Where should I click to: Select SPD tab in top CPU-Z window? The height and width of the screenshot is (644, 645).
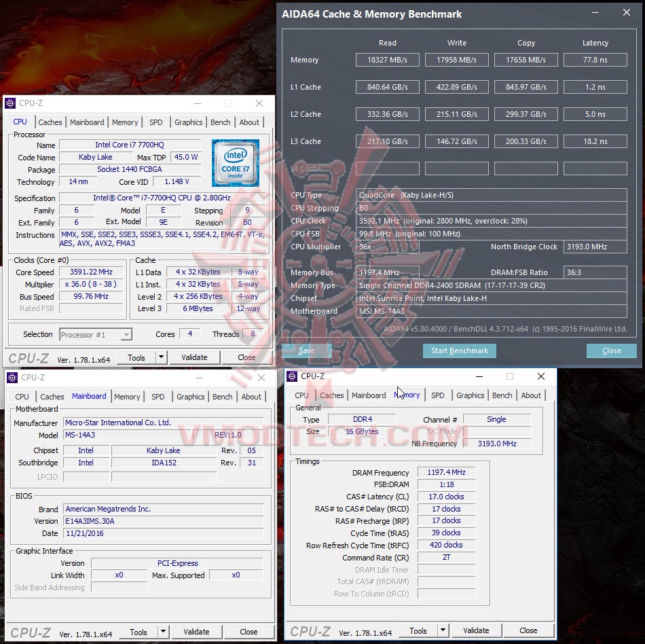pyautogui.click(x=156, y=122)
